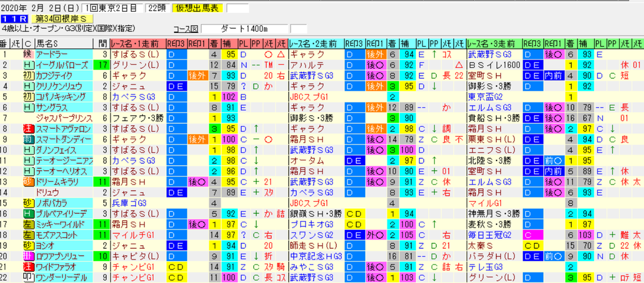Click magenta C mark in モズアスコット row
This screenshot has width=644, height=283.
coord(533,235)
